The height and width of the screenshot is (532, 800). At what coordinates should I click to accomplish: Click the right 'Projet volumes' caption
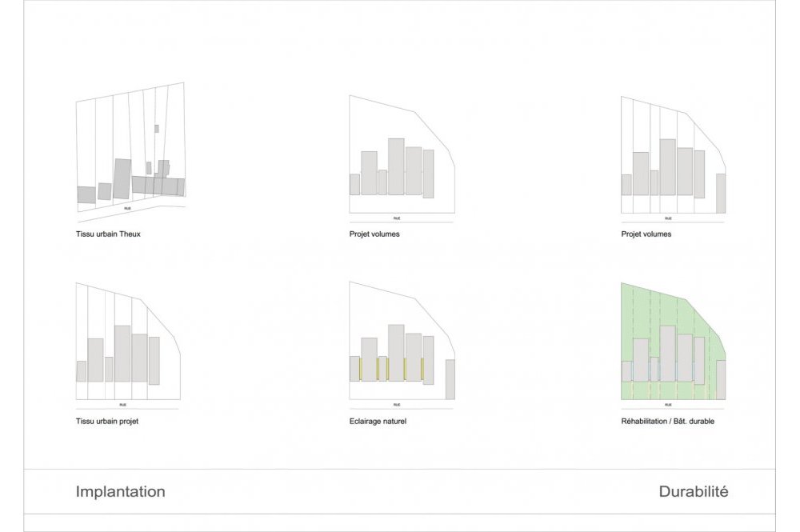[x=646, y=234]
